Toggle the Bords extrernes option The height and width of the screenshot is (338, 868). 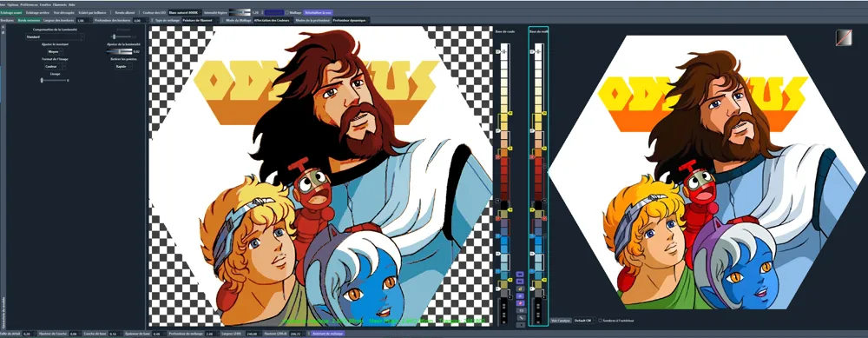click(x=30, y=20)
